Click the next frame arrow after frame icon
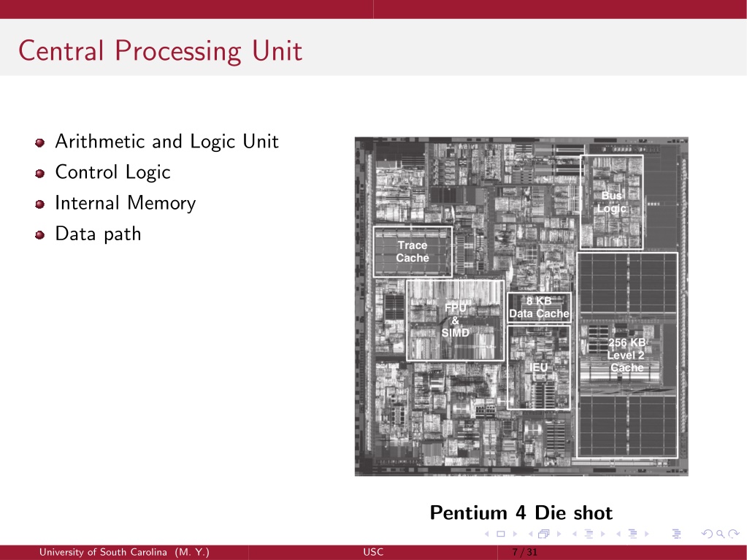 (559, 534)
